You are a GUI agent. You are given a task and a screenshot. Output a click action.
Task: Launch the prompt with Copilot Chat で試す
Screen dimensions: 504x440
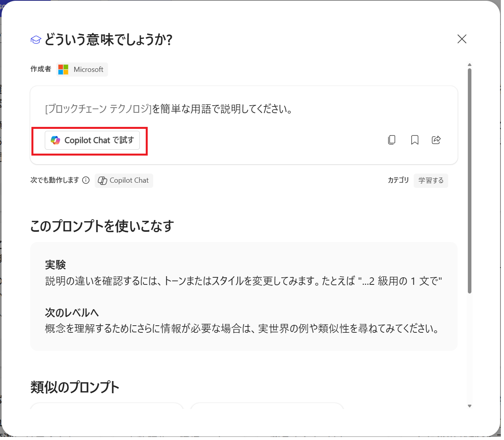click(93, 140)
